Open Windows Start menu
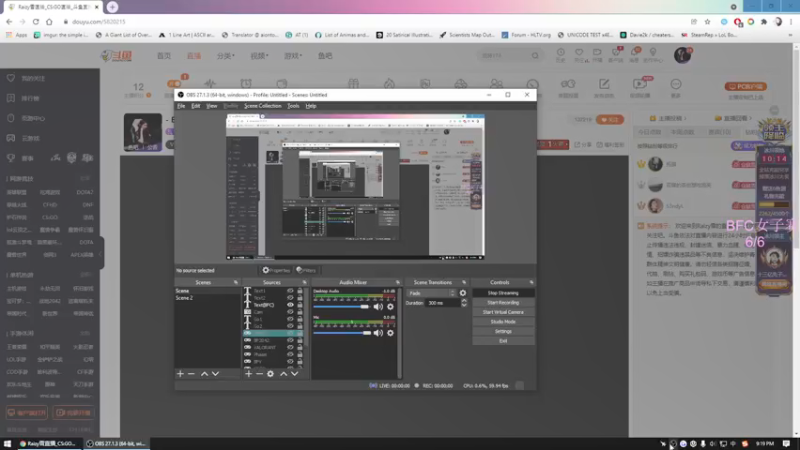Viewport: 800px width, 450px height. (7, 443)
